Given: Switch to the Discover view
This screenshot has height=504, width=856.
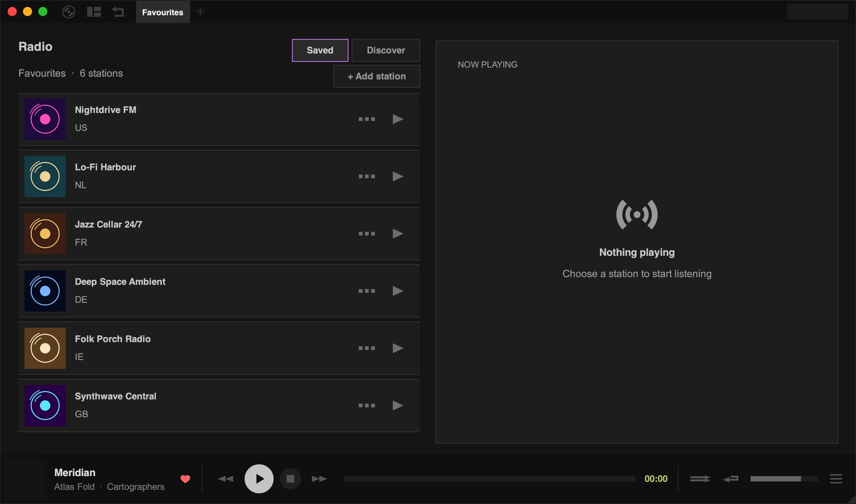Looking at the screenshot, I should coord(386,50).
